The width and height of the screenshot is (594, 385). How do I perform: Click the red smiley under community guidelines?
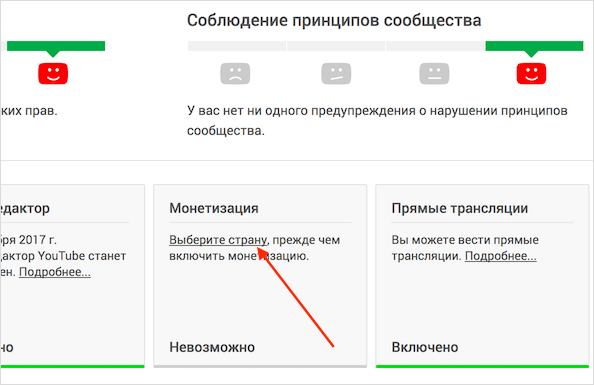(531, 73)
